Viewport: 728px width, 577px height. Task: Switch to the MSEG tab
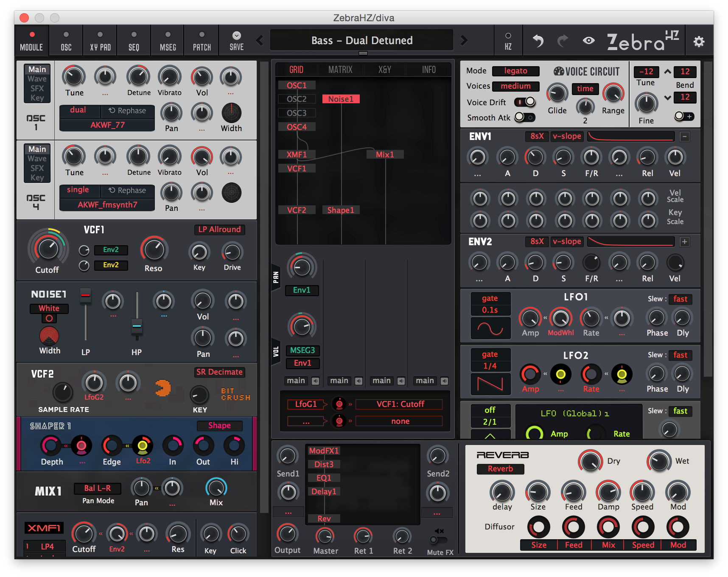pos(168,41)
